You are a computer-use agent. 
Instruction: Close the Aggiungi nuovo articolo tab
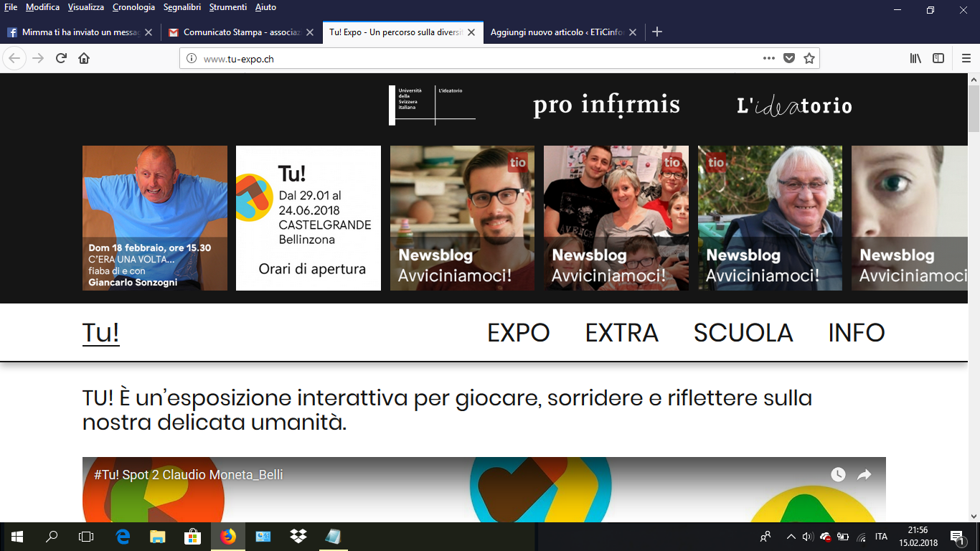tap(633, 32)
